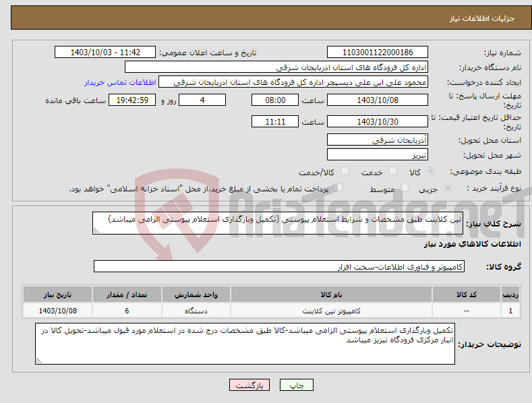Click the تاریخ نیاز column header
This screenshot has width=532, height=403.
58,294
